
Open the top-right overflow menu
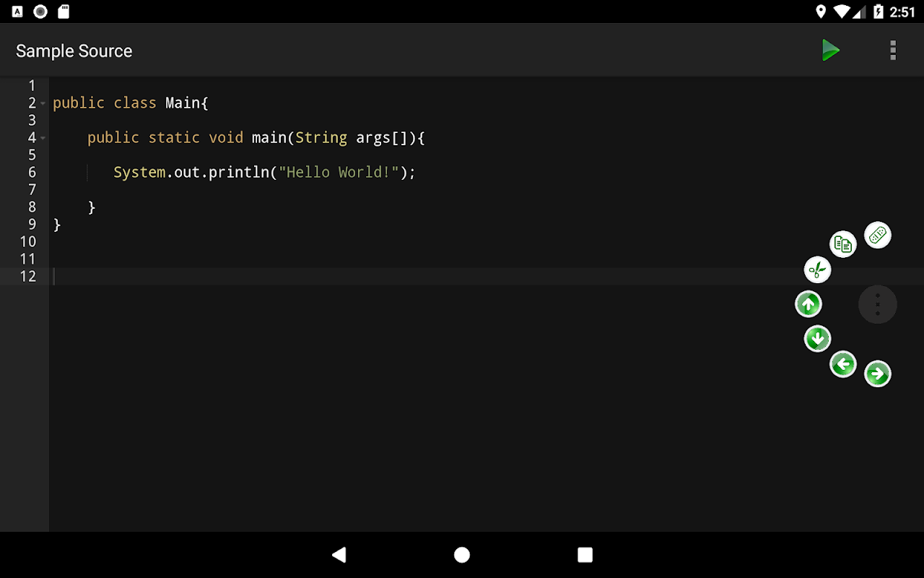(x=893, y=50)
